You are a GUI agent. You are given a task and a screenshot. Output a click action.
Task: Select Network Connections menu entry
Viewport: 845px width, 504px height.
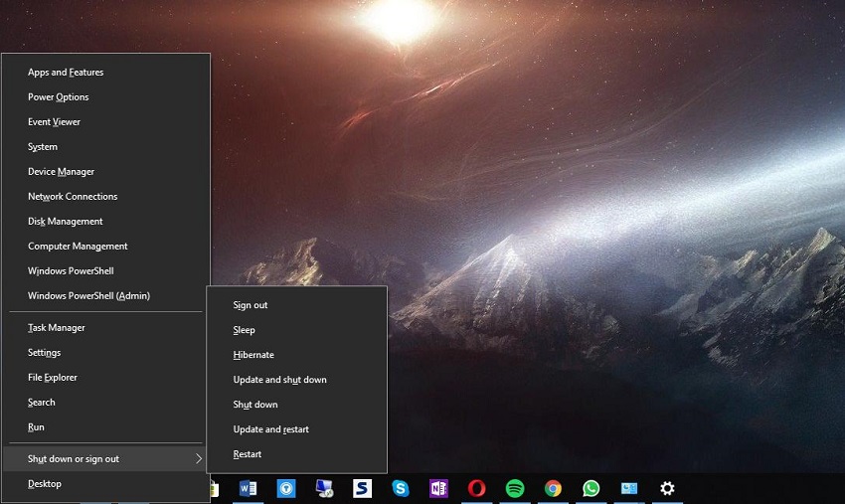pyautogui.click(x=73, y=197)
